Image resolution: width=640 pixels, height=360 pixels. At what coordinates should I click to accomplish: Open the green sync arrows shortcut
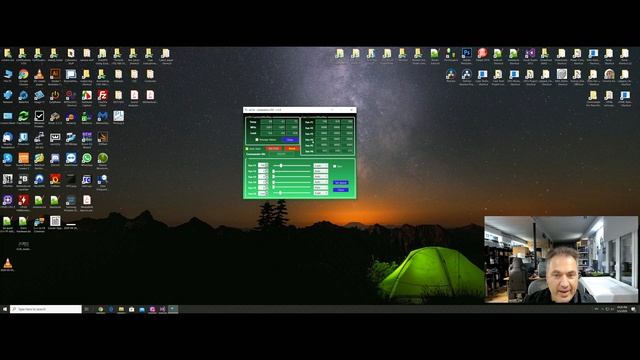(23, 116)
